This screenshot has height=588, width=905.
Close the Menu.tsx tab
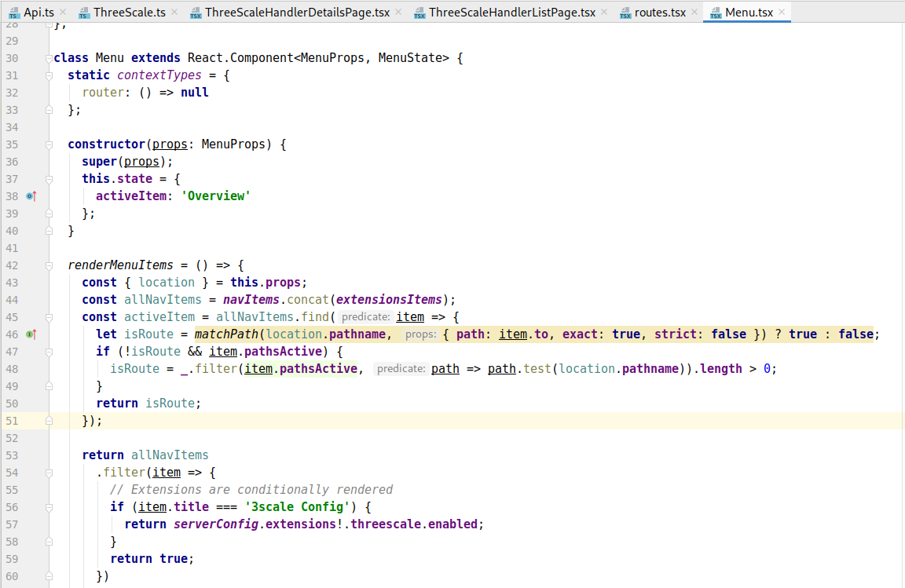782,12
